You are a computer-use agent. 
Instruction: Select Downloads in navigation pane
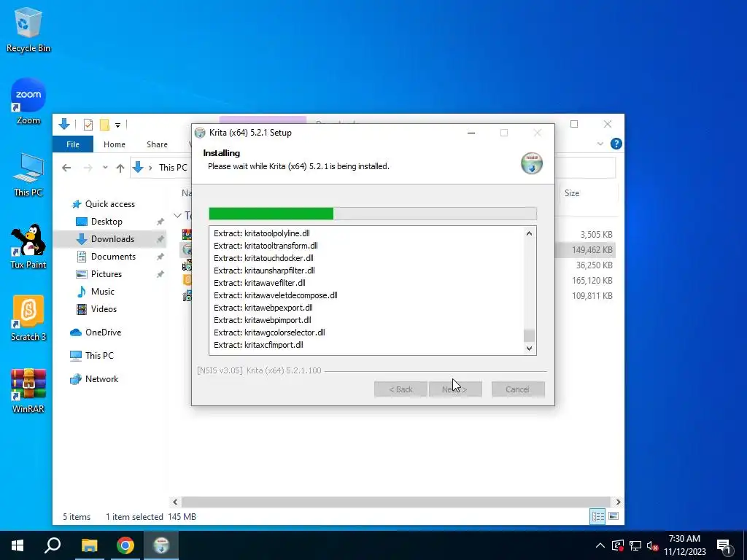click(112, 239)
